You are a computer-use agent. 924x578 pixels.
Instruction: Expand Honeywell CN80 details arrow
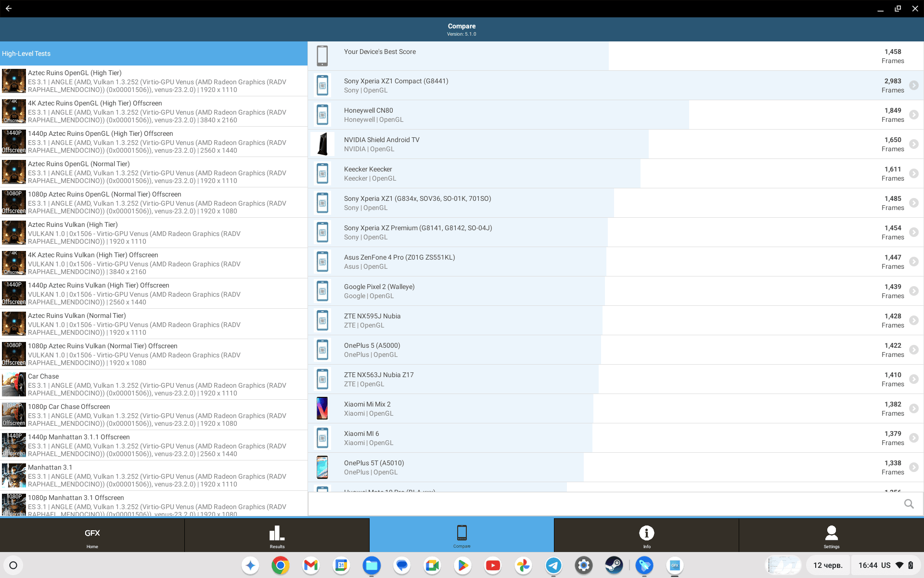(x=913, y=115)
